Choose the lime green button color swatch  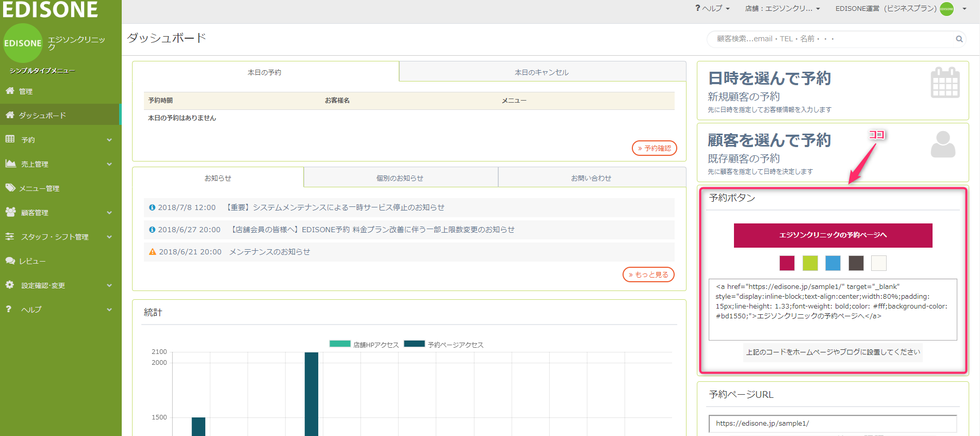point(810,263)
